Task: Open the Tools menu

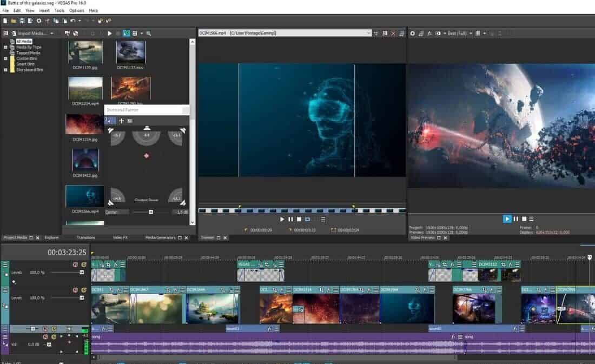Action: point(59,11)
